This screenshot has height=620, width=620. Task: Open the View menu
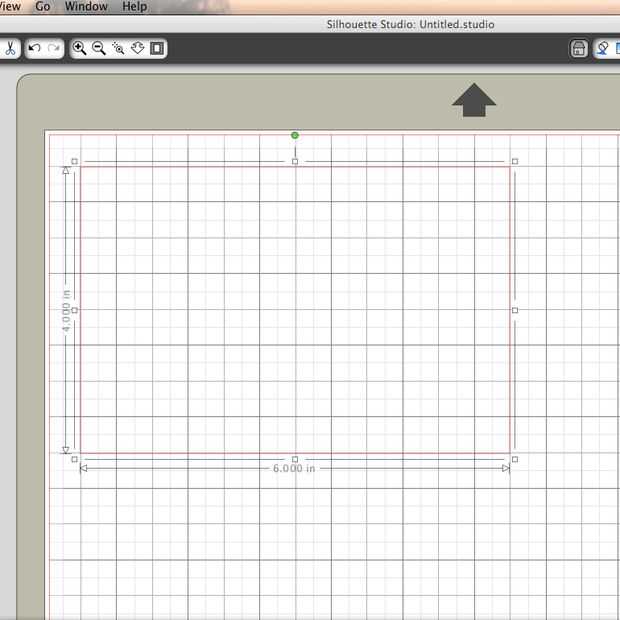click(10, 6)
